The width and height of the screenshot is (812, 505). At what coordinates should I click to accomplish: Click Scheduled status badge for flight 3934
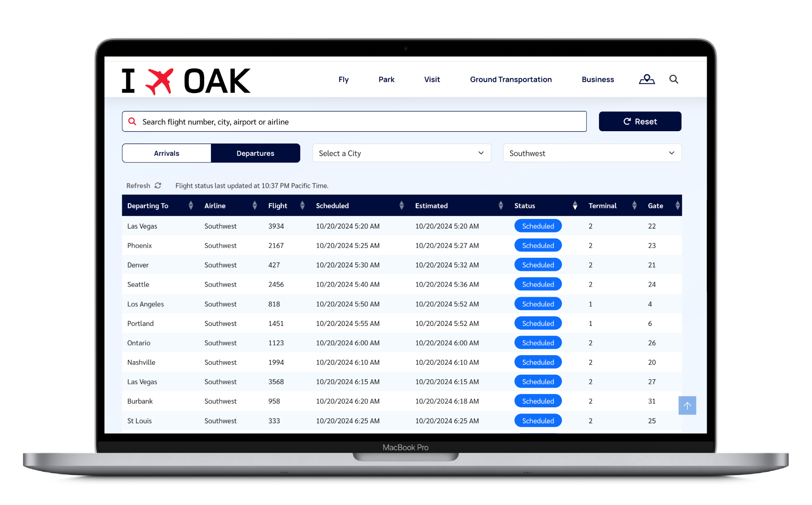pos(538,226)
